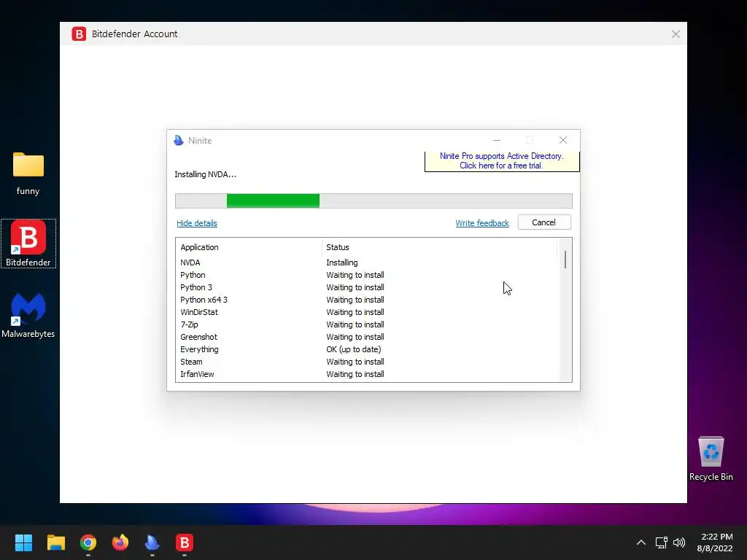Select the Python x64 3 row
Image resolution: width=747 pixels, height=560 pixels.
coord(366,300)
